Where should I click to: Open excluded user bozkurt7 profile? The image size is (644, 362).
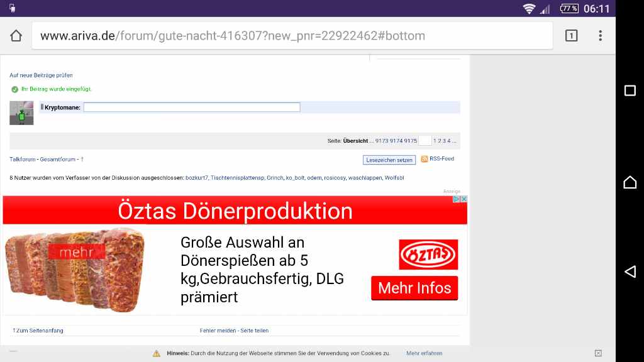click(x=197, y=178)
